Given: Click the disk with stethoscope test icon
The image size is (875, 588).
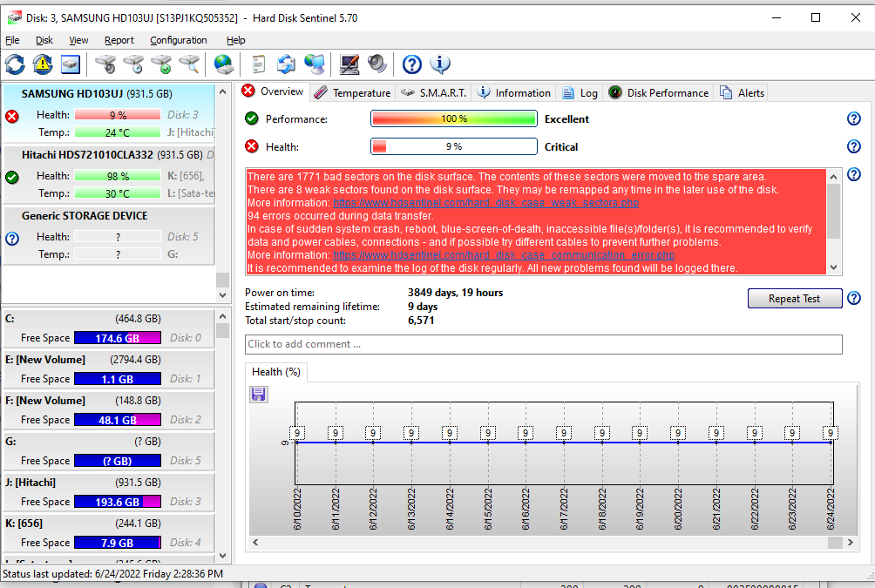Looking at the screenshot, I should (105, 64).
